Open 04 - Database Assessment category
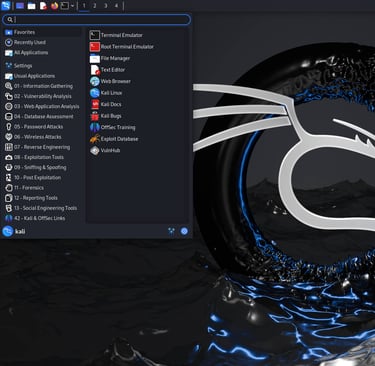Screen dimensions: 375x366 tap(43, 117)
